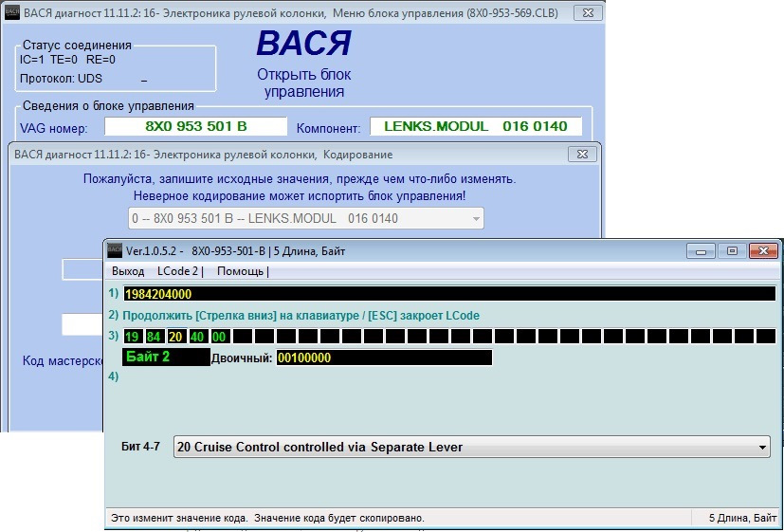Click the binary field 00100000
Viewport: 784px width, 532px height.
pos(384,358)
